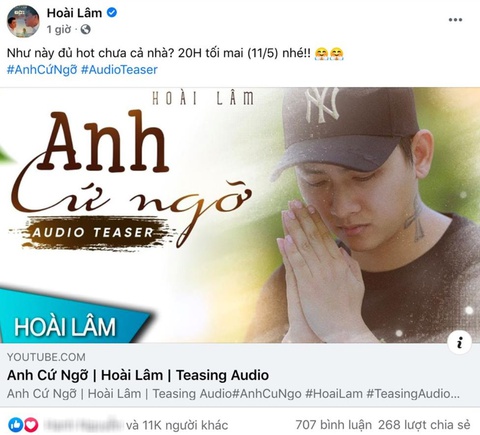Viewport: 480px width, 435px height.
Task: Open 'Anh Cứ Ngỡ | Hoài Lâm | Teasing Audio' title
Action: click(138, 375)
